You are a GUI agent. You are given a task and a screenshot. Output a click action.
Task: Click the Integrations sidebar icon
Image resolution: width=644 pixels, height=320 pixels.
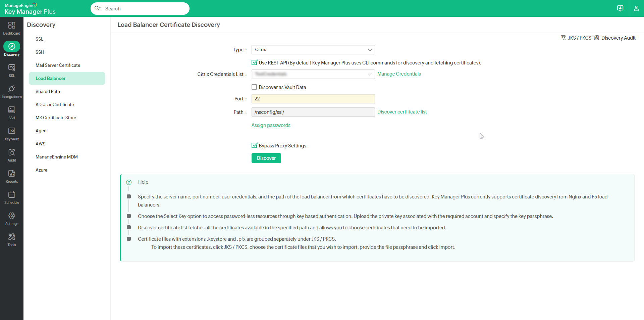pos(12,91)
